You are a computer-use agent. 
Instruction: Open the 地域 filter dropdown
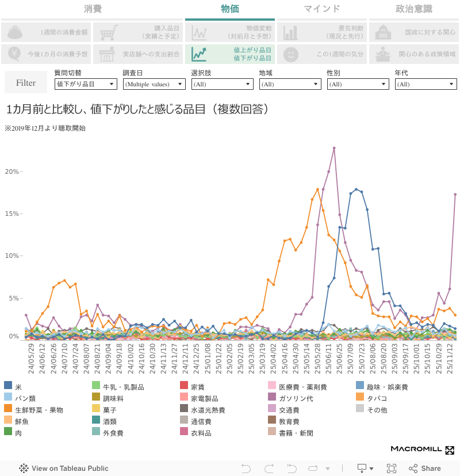(x=290, y=84)
